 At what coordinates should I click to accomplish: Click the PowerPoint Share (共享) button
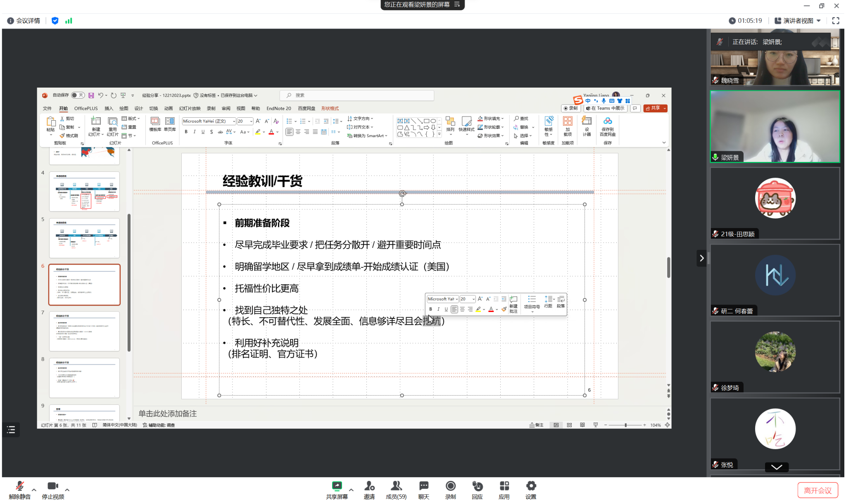tap(655, 108)
